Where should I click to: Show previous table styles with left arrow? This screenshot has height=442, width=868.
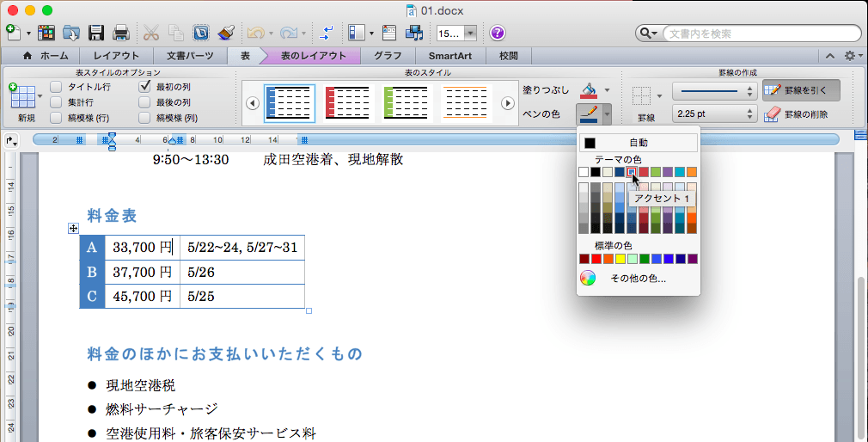click(253, 103)
